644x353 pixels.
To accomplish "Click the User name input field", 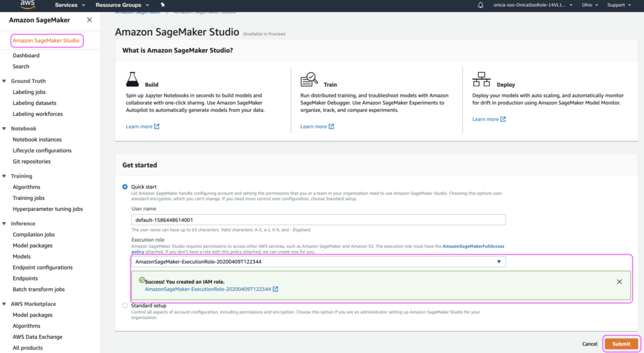I will 318,220.
